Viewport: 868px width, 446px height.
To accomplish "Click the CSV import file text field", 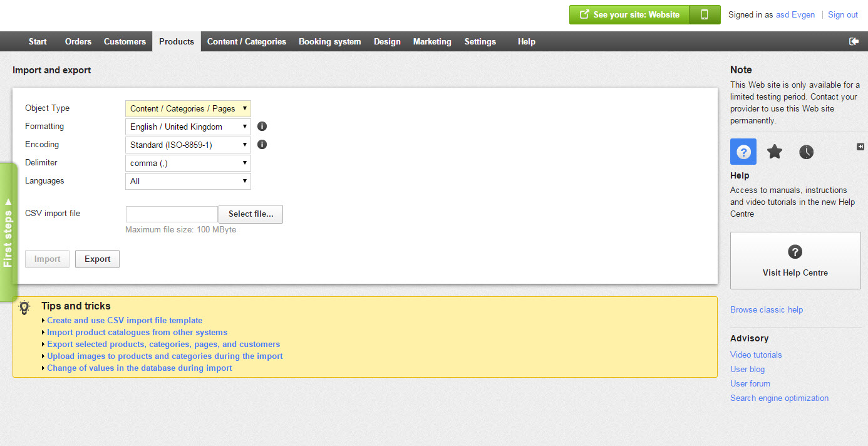I will [x=172, y=214].
